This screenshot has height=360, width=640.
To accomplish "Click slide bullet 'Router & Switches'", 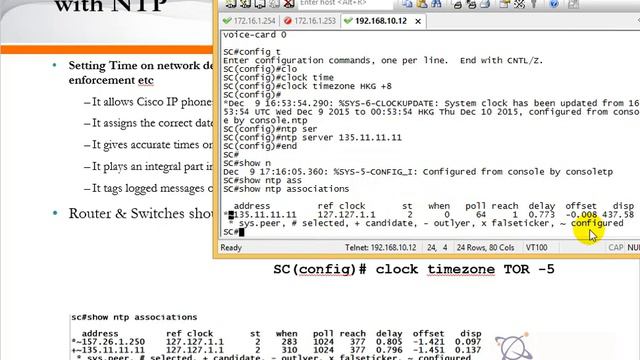I will [141, 213].
